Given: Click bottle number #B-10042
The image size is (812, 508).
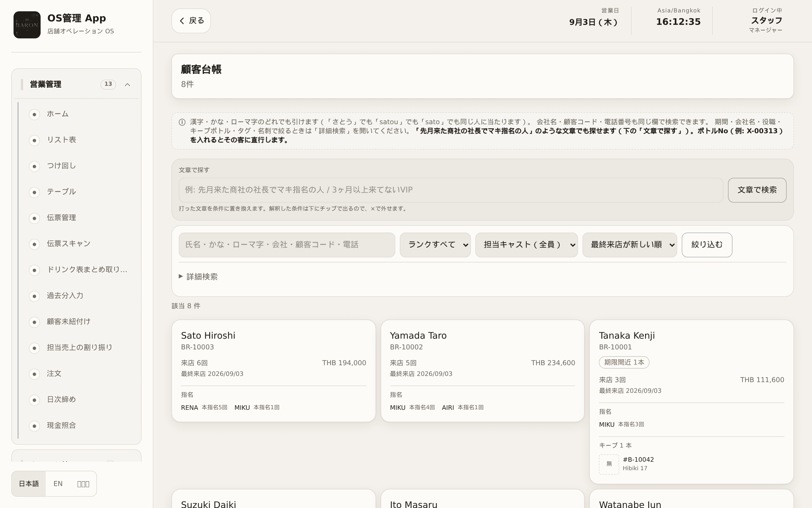Looking at the screenshot, I should pos(638,460).
